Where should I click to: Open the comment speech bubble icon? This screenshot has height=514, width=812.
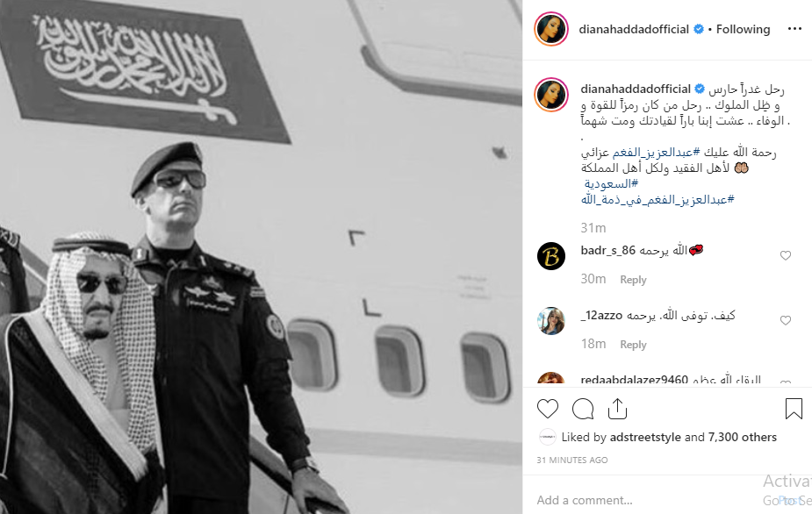click(x=583, y=409)
